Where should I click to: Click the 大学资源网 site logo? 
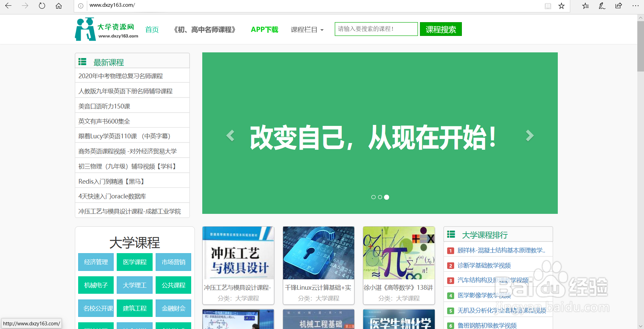(x=107, y=29)
